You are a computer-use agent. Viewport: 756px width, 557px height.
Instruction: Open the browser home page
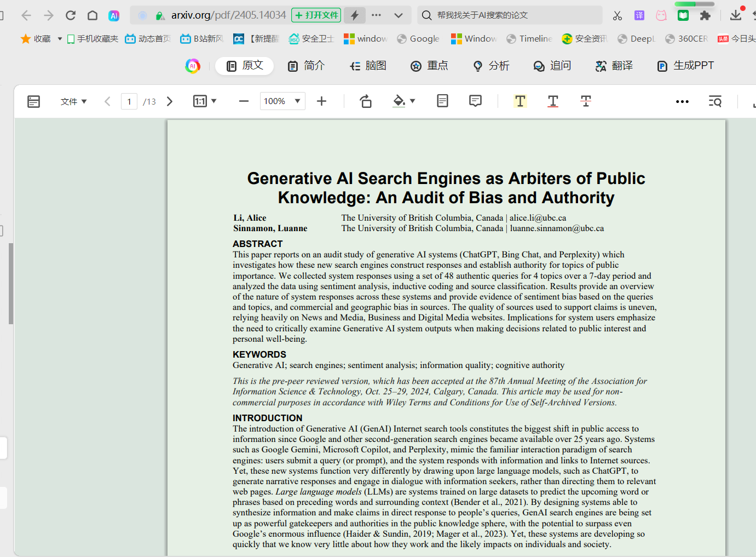[x=93, y=15]
